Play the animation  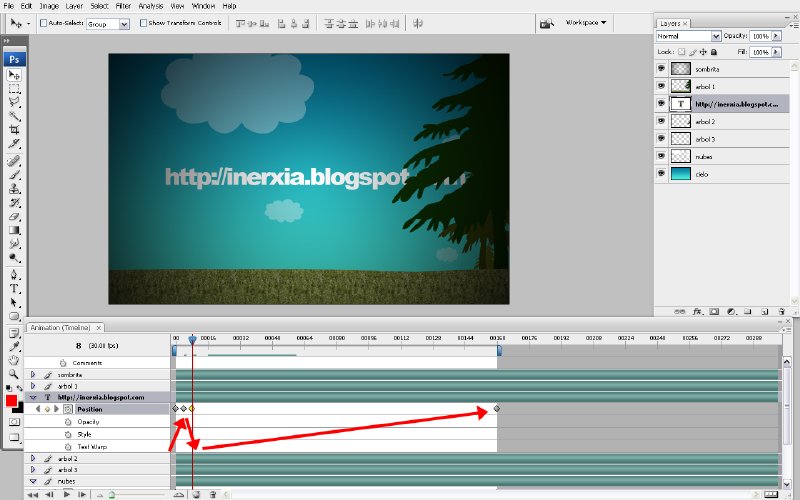point(67,494)
